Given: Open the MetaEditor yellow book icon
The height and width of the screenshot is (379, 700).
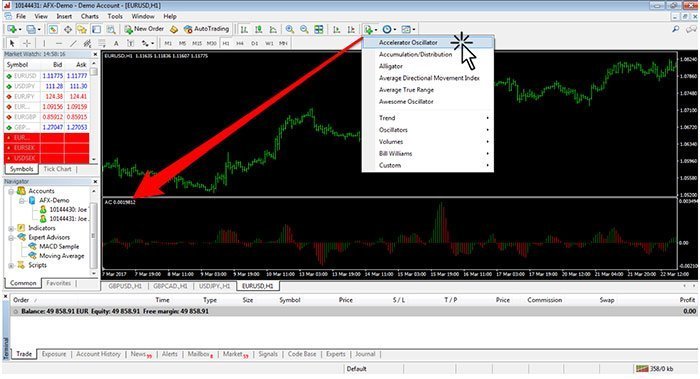Looking at the screenshot, I should click(x=174, y=29).
